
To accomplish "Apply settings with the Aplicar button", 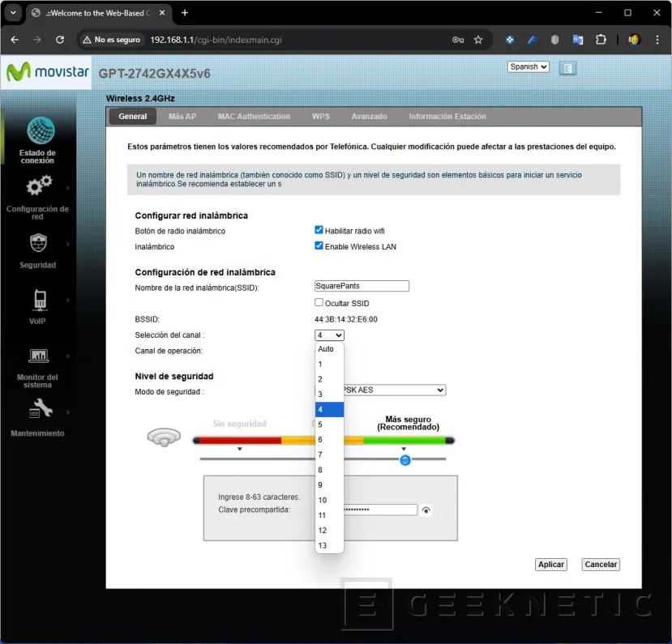I will click(550, 565).
